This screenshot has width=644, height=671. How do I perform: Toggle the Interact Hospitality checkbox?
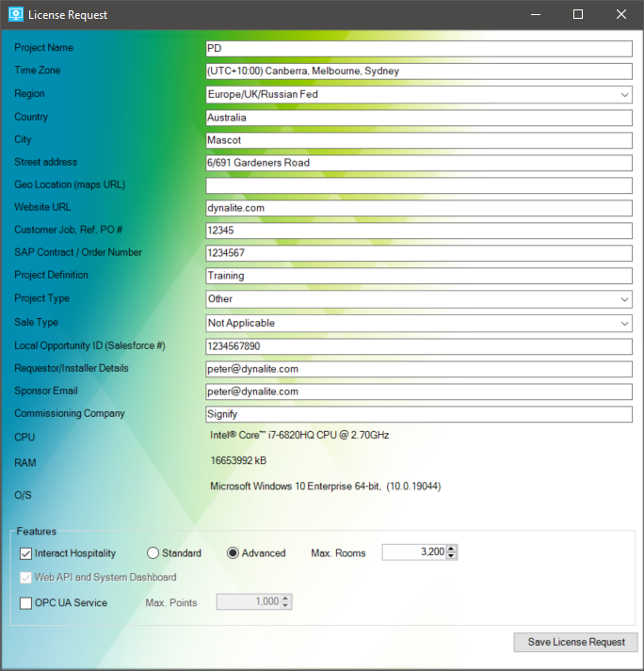pyautogui.click(x=25, y=553)
